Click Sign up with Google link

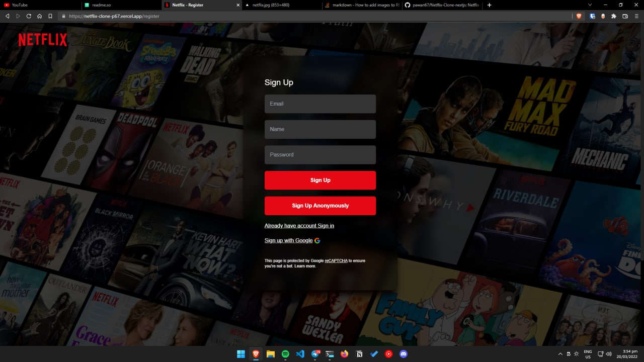click(x=289, y=240)
